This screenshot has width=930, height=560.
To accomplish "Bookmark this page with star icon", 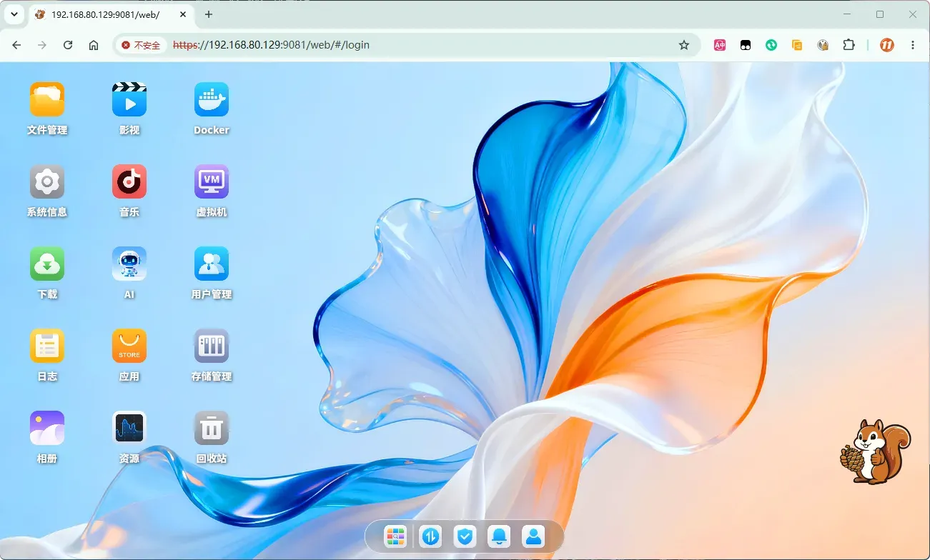I will pos(684,45).
